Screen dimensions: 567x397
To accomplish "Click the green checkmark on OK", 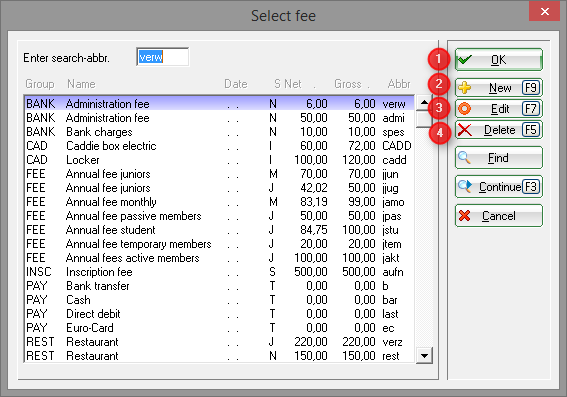I will (x=465, y=59).
